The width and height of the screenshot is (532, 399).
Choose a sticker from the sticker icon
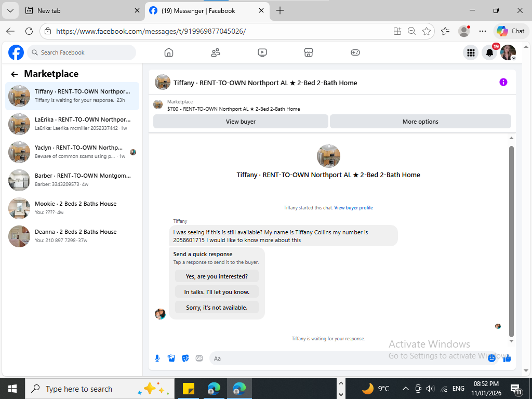click(185, 358)
